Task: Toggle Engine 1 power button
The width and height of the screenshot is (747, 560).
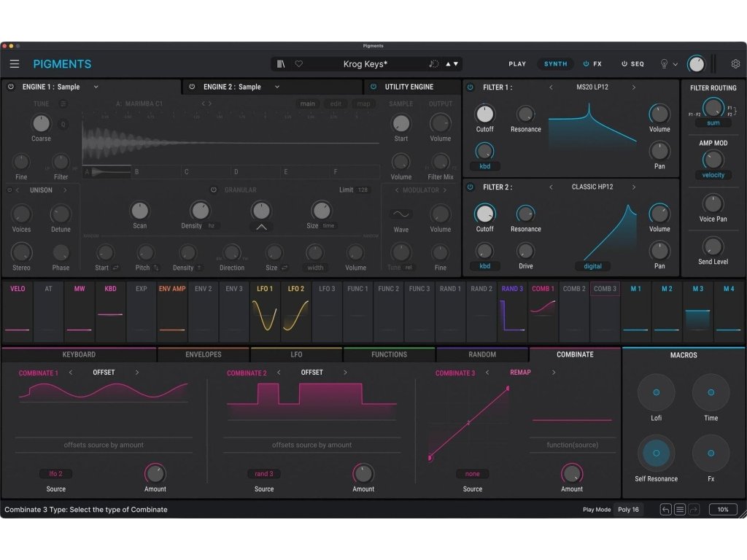Action: [11, 87]
